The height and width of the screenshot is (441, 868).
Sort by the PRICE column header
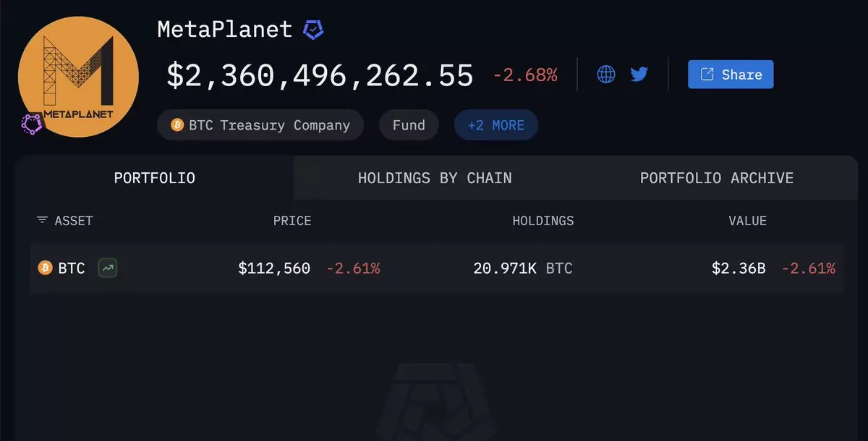292,221
